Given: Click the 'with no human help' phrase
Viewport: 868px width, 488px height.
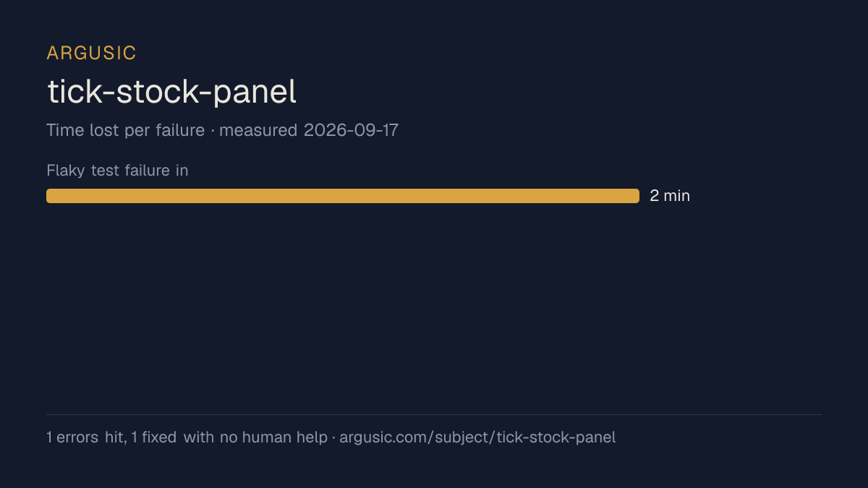Looking at the screenshot, I should [255, 437].
